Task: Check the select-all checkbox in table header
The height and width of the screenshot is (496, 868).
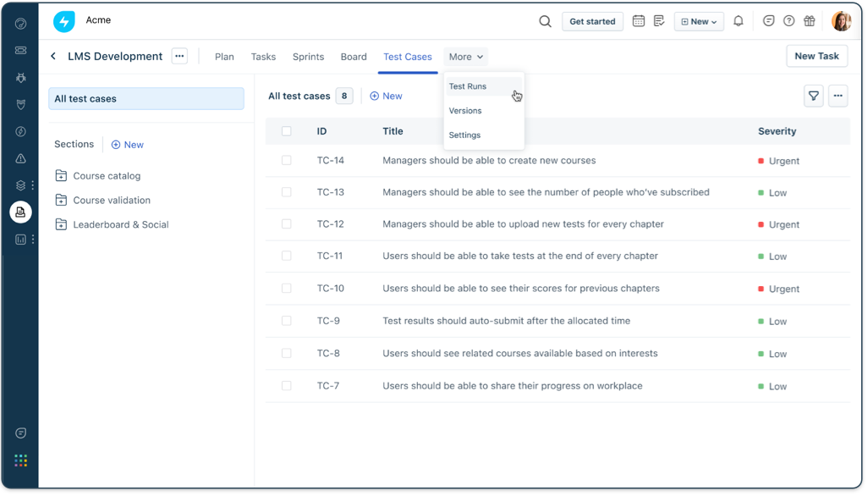Action: click(x=285, y=131)
